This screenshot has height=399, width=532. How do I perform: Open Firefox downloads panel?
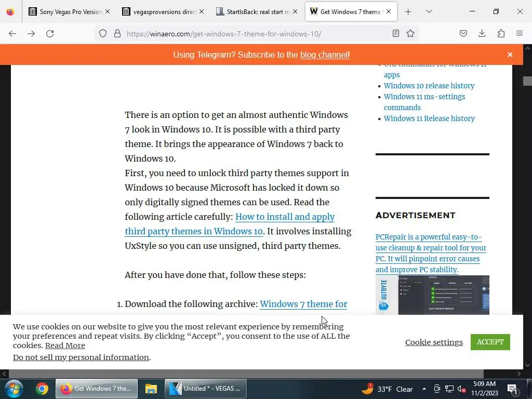482,33
